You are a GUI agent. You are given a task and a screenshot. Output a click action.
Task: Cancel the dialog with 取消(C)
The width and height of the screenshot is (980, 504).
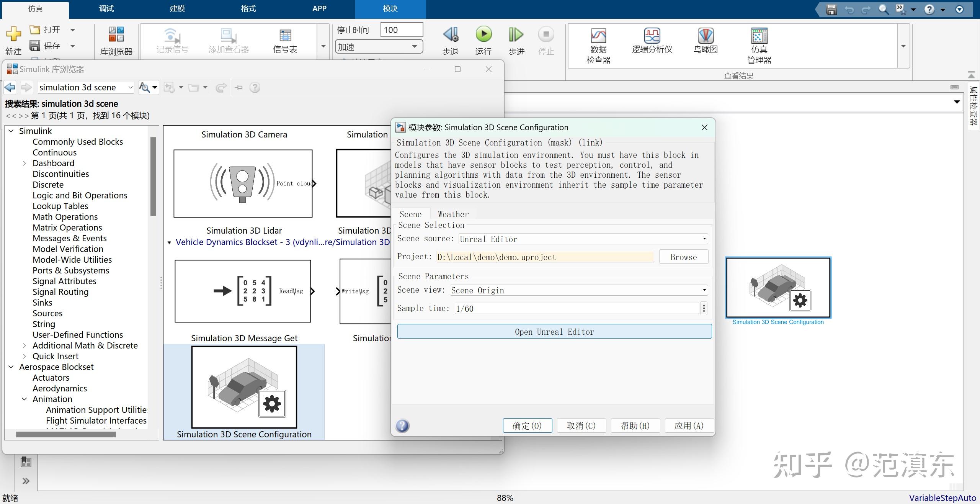(581, 426)
